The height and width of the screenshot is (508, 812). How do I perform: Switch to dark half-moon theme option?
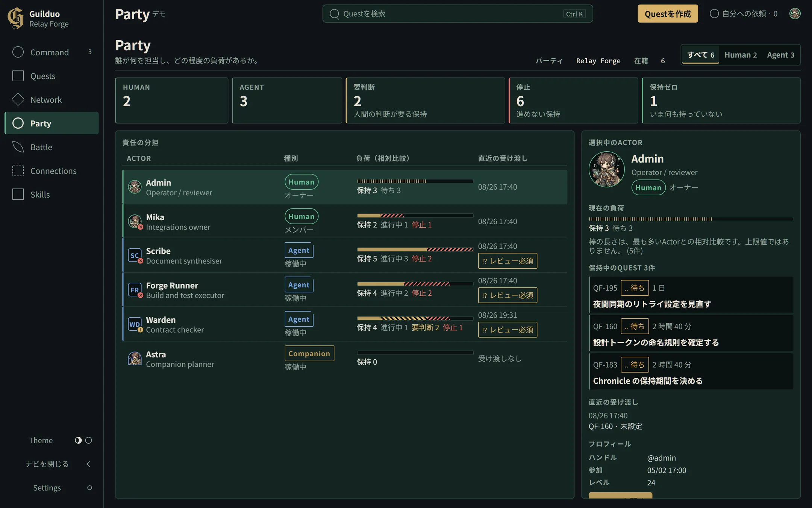[78, 440]
